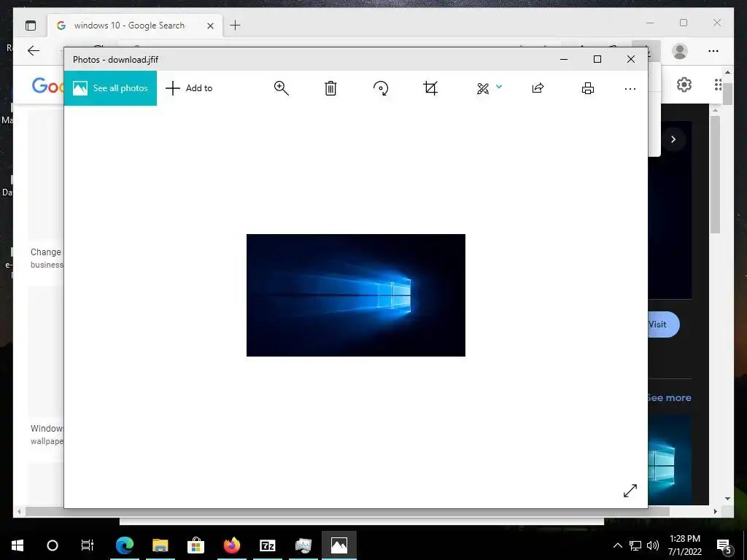
Task: Show hidden system tray icons
Action: 617,545
